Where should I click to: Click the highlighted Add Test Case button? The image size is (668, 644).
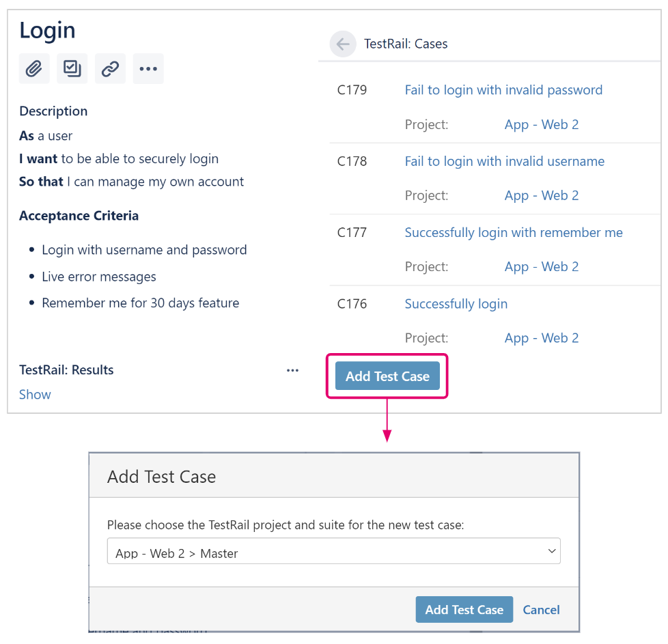(x=387, y=376)
